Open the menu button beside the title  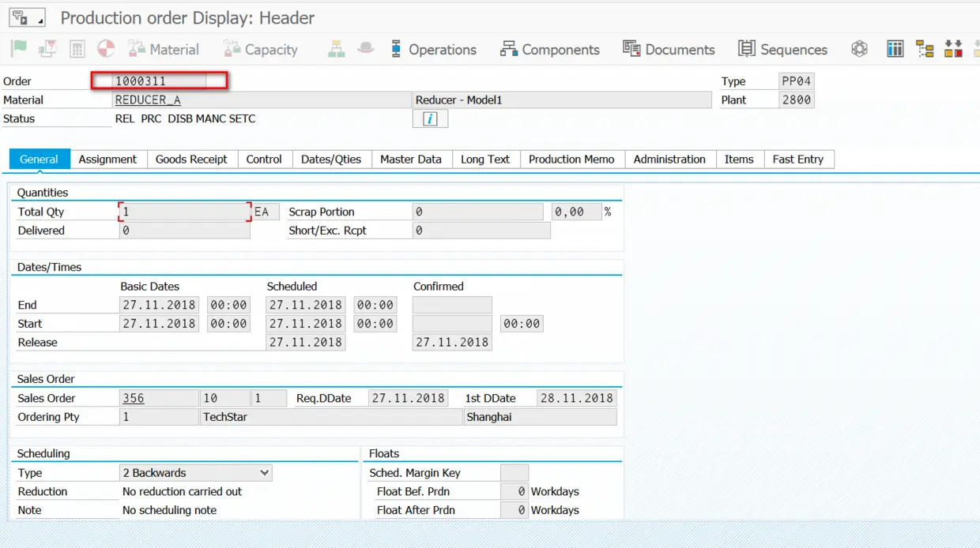(x=27, y=17)
